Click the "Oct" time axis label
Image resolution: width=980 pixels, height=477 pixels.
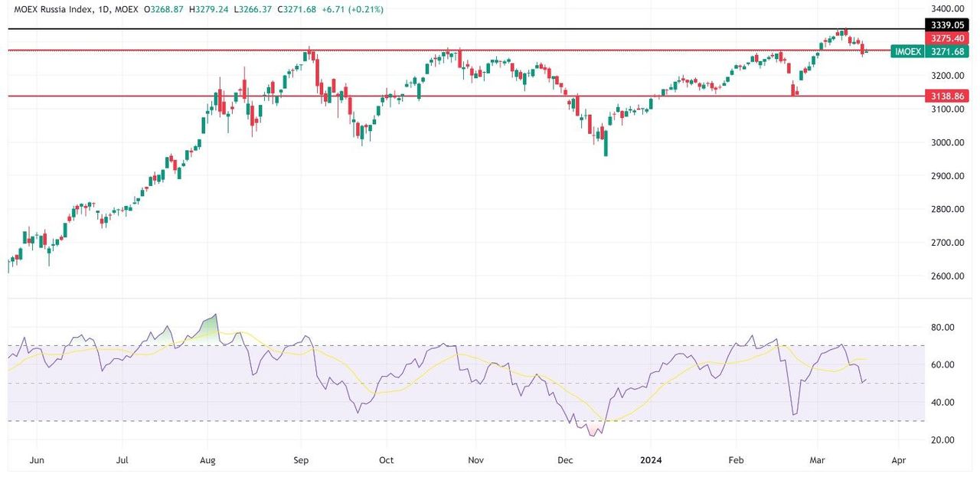pos(386,461)
